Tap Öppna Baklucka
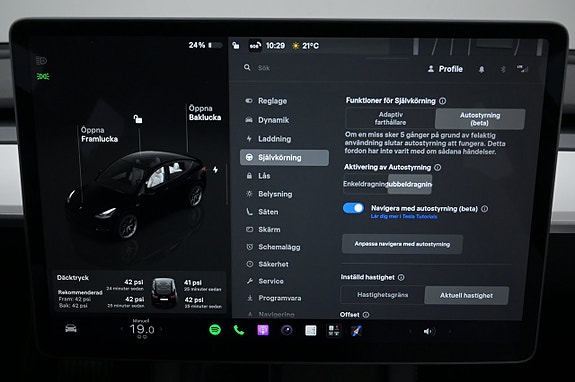The width and height of the screenshot is (575, 382). [x=205, y=113]
